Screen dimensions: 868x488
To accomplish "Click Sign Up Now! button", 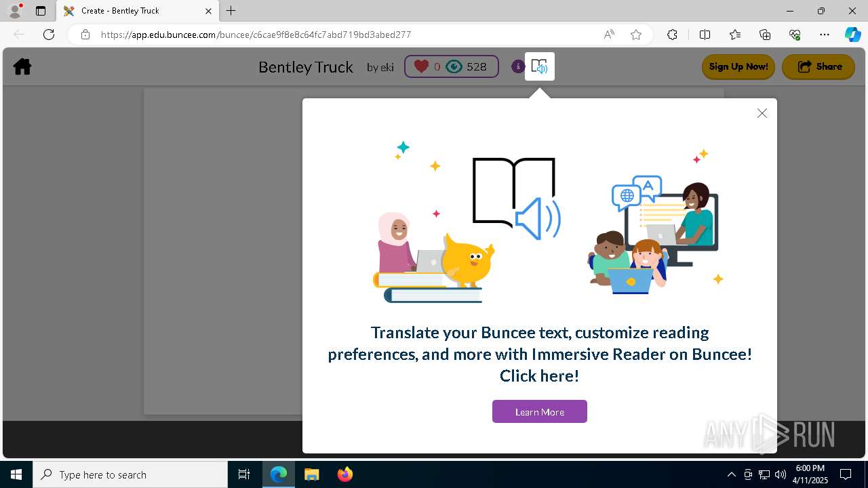I will tap(738, 66).
